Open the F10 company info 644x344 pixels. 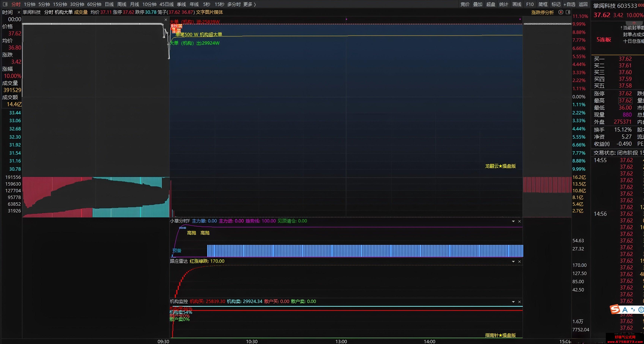(530, 4)
